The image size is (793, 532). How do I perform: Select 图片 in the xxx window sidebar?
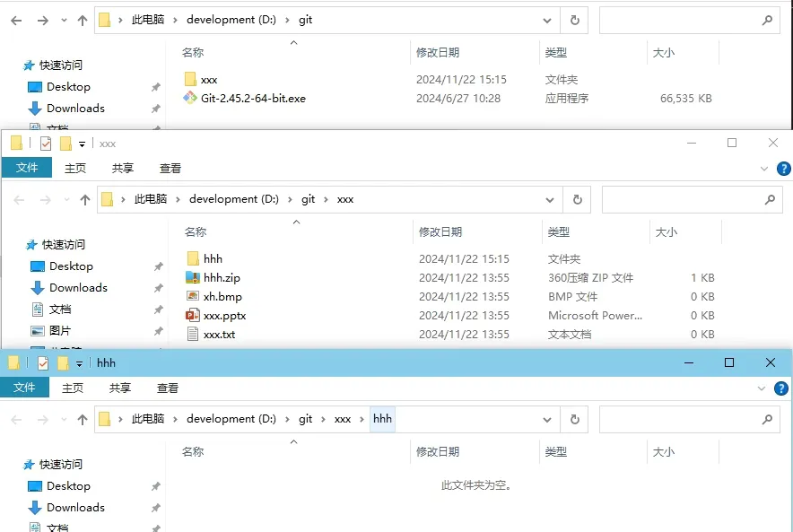(x=60, y=331)
